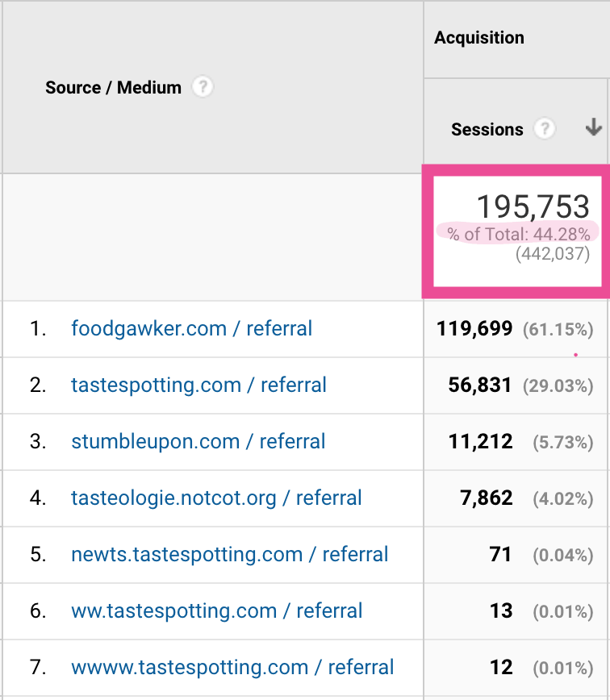
Task: Click sessions count 119,699 for foodgawker
Action: [x=474, y=328]
